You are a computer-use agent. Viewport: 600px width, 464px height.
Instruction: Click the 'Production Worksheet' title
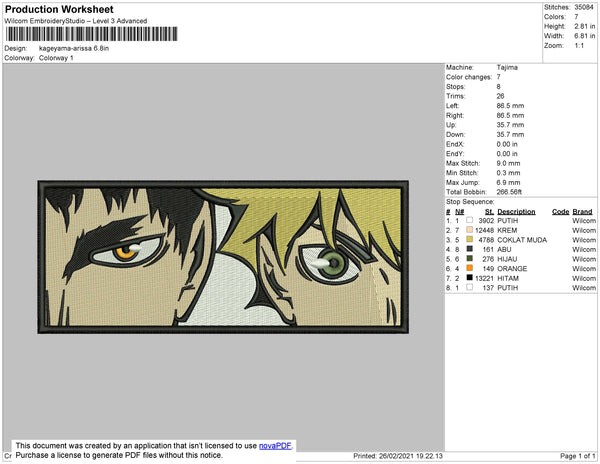(59, 10)
